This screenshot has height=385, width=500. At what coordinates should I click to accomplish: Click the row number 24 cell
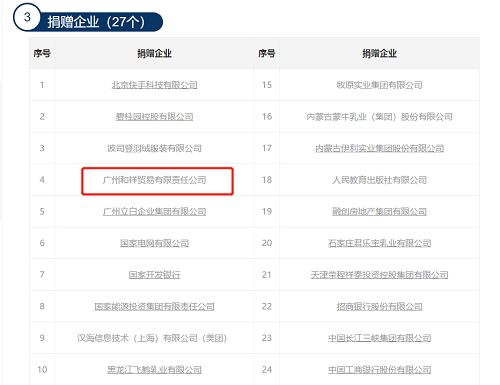(267, 370)
